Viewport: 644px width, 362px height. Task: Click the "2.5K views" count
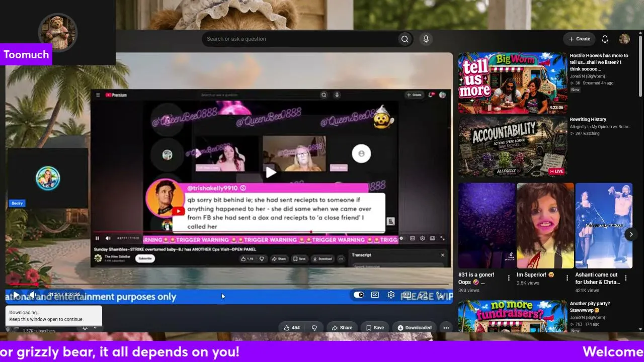click(x=528, y=283)
